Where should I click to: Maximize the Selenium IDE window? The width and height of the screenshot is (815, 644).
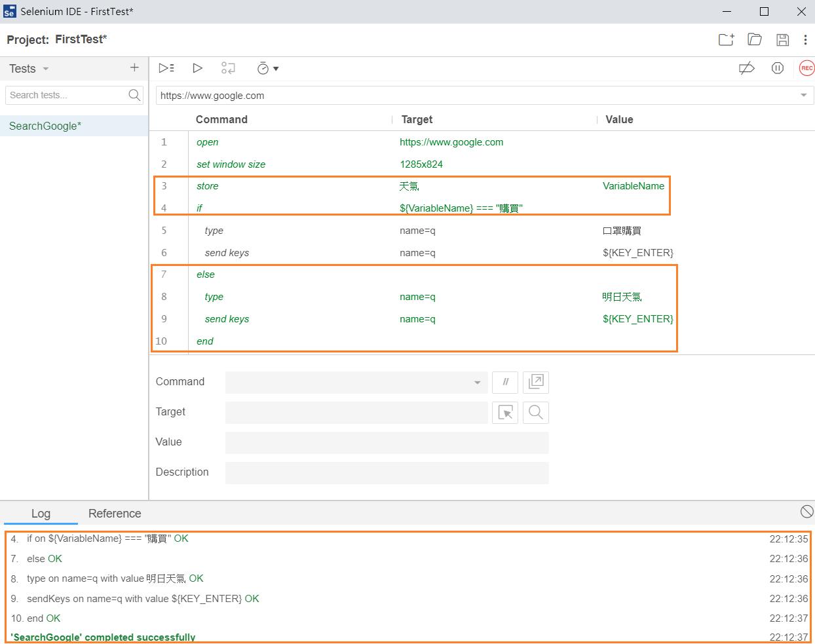tap(764, 12)
